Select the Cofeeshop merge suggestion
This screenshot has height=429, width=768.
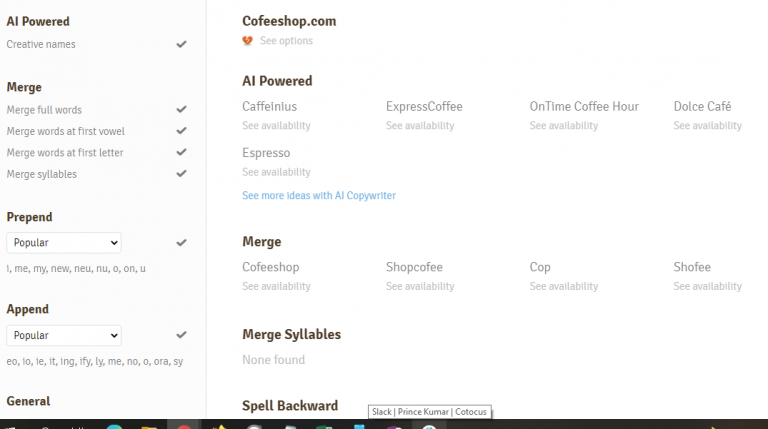tap(270, 267)
